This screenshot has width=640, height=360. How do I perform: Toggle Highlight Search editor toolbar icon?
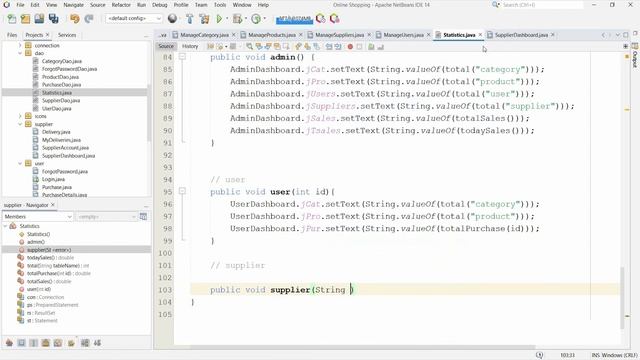point(277,47)
